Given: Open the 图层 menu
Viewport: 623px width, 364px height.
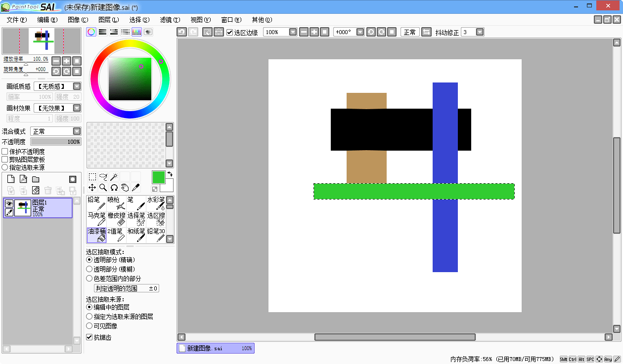Looking at the screenshot, I should [108, 20].
